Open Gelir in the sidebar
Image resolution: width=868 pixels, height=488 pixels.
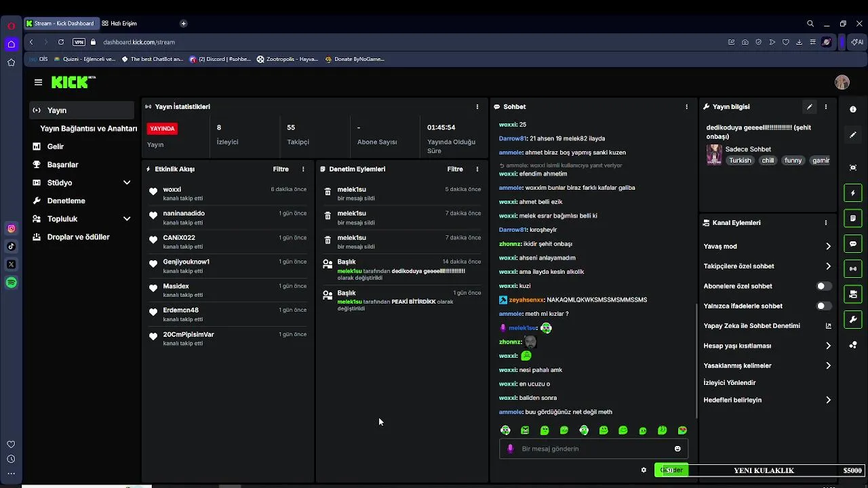click(x=82, y=146)
